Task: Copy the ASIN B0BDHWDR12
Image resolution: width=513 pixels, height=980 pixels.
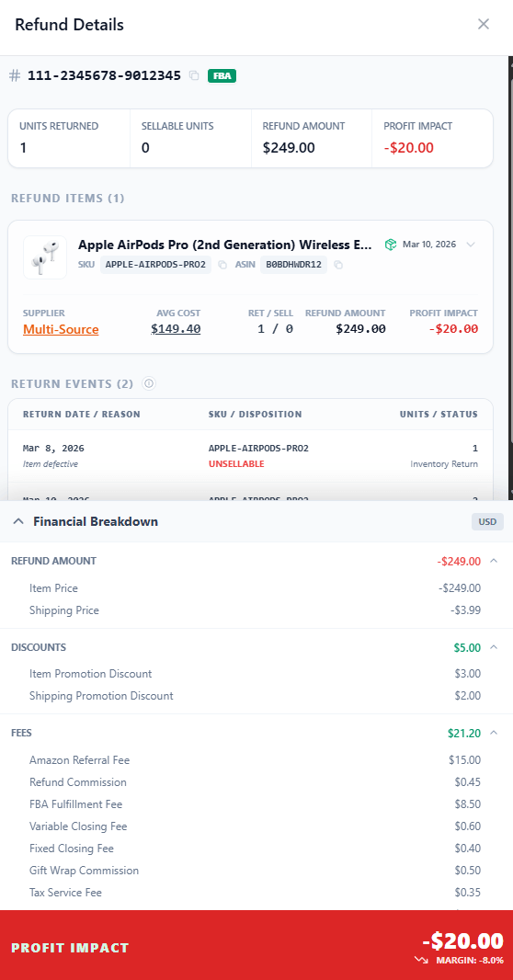Action: pos(338,265)
